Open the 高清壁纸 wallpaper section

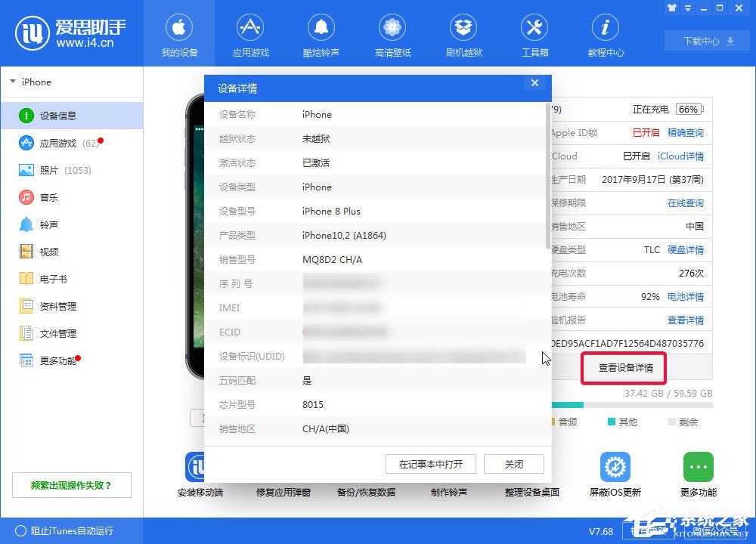coord(392,34)
